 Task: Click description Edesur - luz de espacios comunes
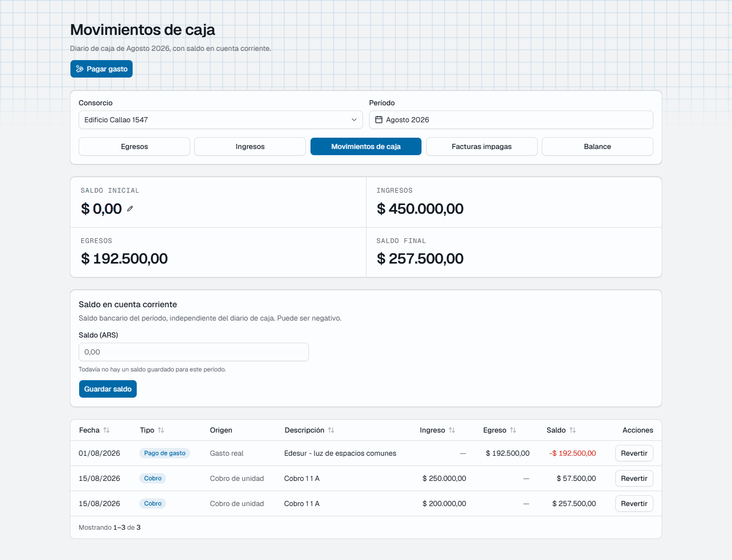point(340,453)
